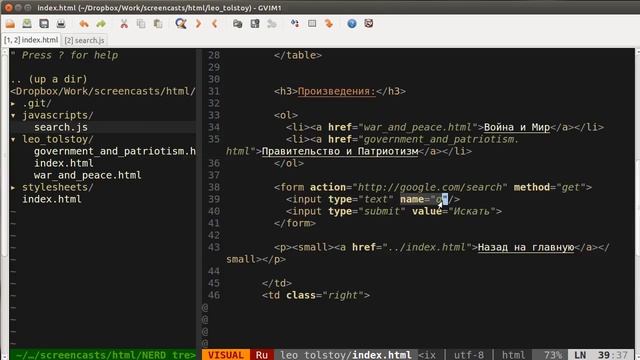Click the utf-8 encoding status entry
This screenshot has height=360, width=640.
click(469, 355)
